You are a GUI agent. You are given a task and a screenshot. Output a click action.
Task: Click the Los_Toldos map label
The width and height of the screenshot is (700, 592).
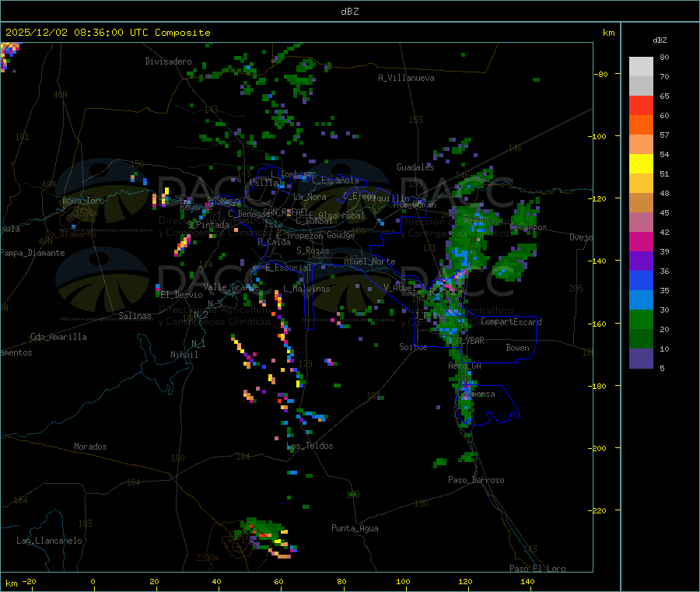[310, 446]
